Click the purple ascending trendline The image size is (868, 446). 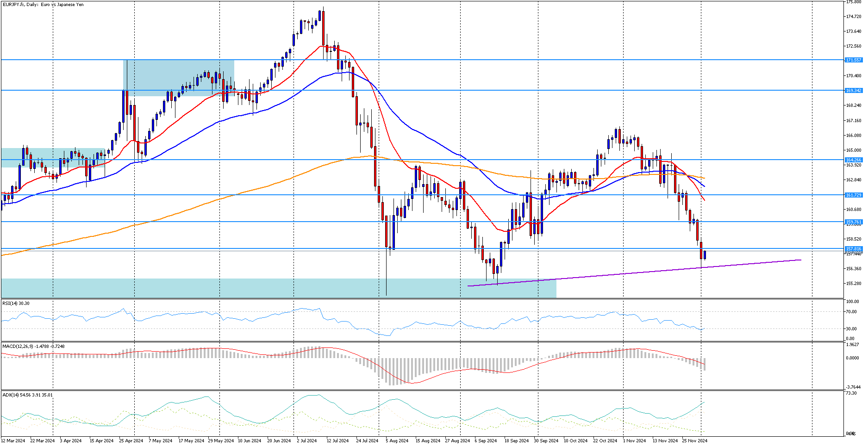pos(634,273)
